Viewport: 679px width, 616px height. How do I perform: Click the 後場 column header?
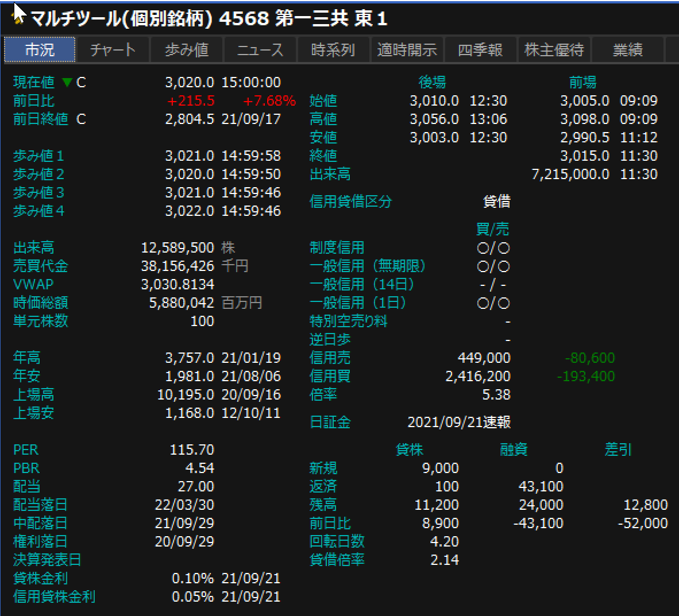(432, 82)
